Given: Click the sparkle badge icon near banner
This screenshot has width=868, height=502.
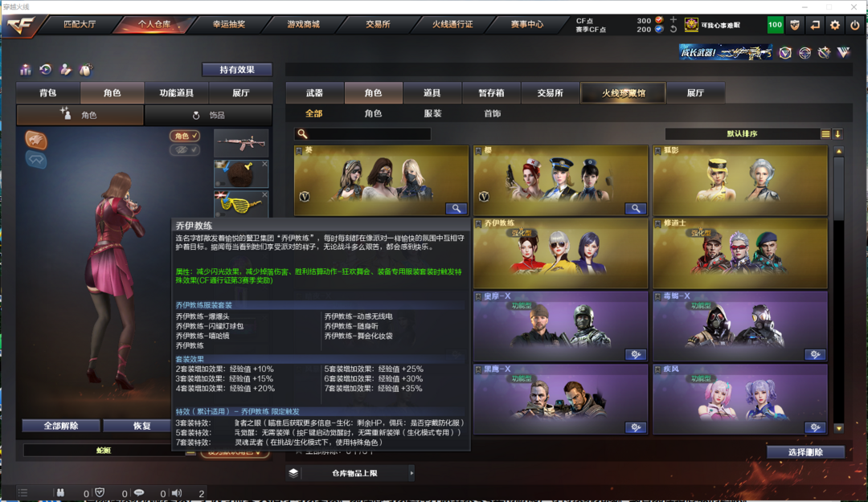Looking at the screenshot, I should tap(825, 52).
